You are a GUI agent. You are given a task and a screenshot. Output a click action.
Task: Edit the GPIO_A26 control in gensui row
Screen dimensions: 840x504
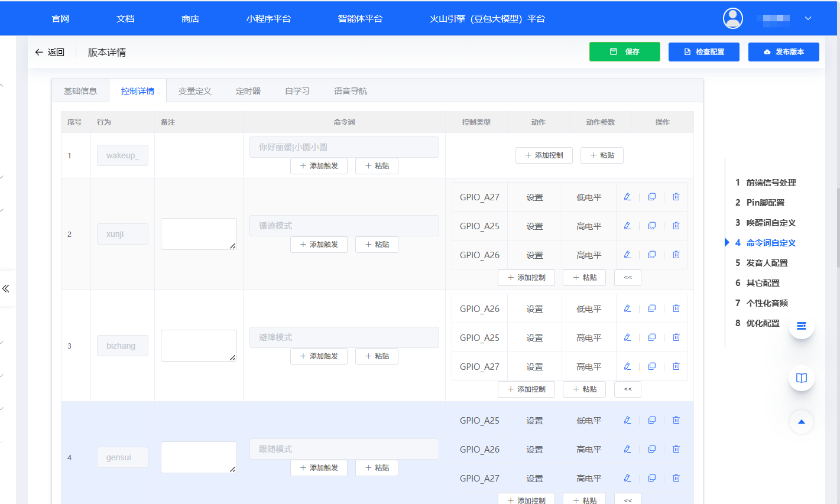pos(627,449)
